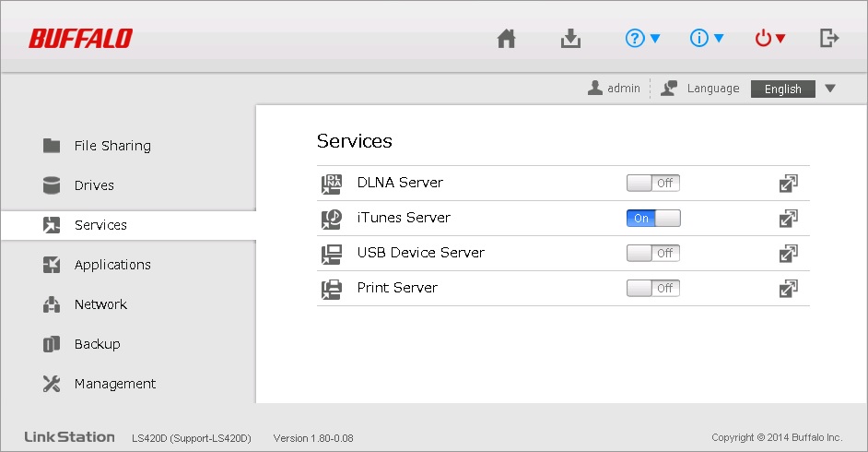Click LS420D (Support-LS420D) model text

192,438
